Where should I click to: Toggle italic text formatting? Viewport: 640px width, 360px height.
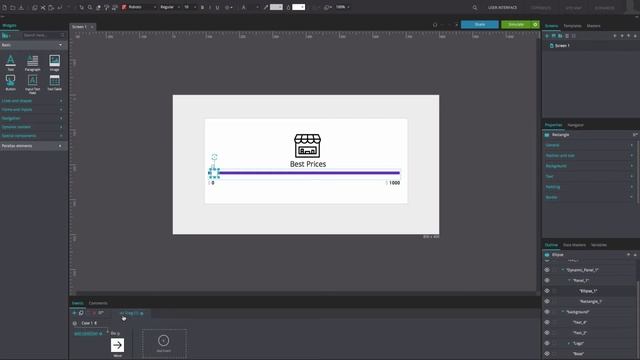(x=210, y=7)
